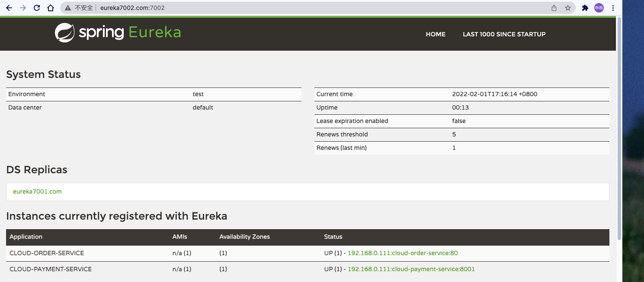Click the Current time label
The height and width of the screenshot is (282, 644).
335,94
